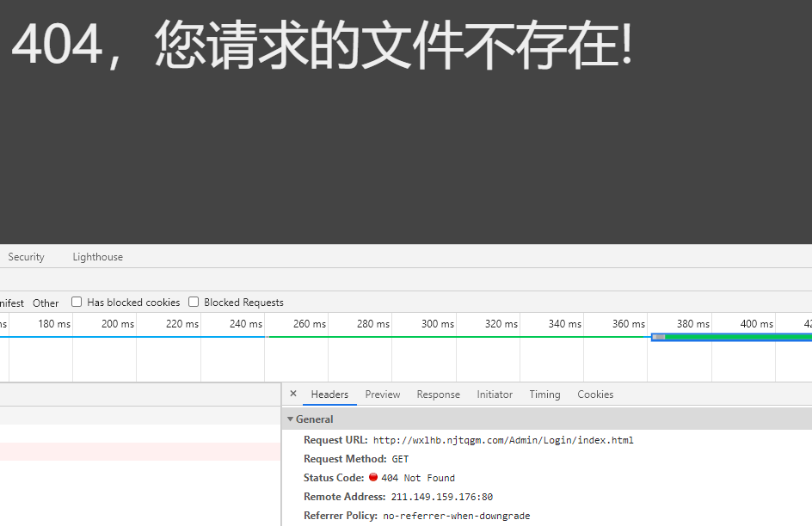Select the failed request row highlighted pink
The image size is (812, 526).
(138, 451)
